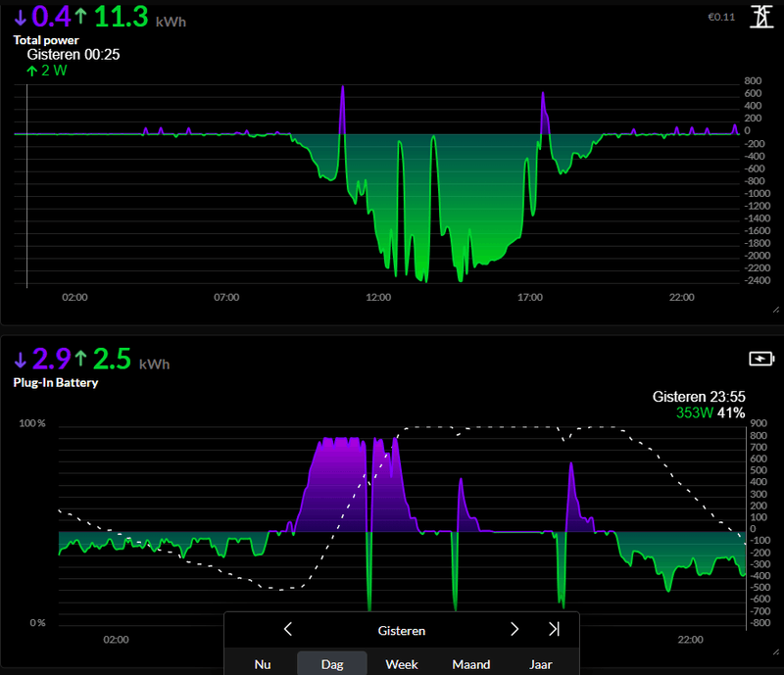
Task: Click the Total power title
Action: tap(46, 40)
